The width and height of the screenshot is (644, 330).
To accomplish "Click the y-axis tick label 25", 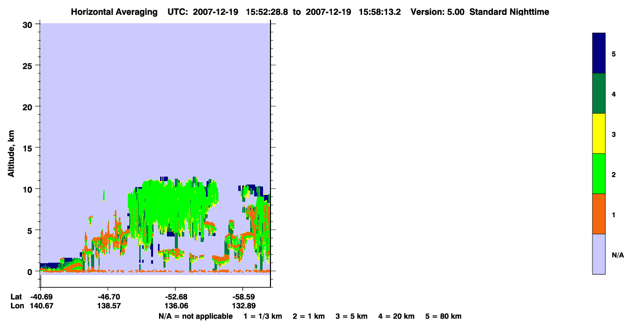I will coord(28,65).
